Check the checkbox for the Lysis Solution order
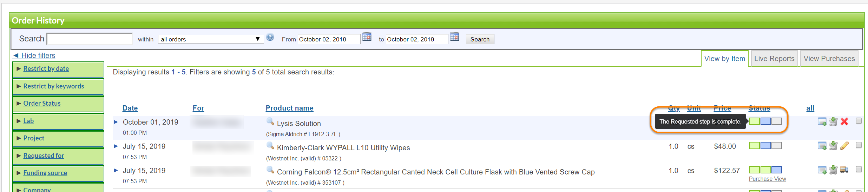The width and height of the screenshot is (868, 192). coord(859,121)
